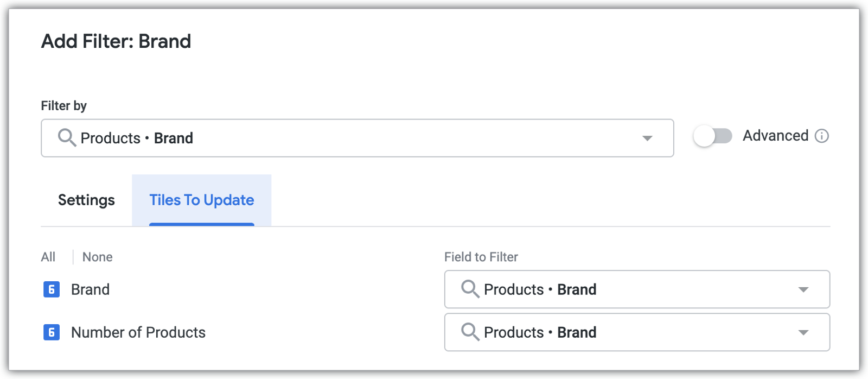Click the Brand tile name label
The width and height of the screenshot is (868, 379).
90,289
